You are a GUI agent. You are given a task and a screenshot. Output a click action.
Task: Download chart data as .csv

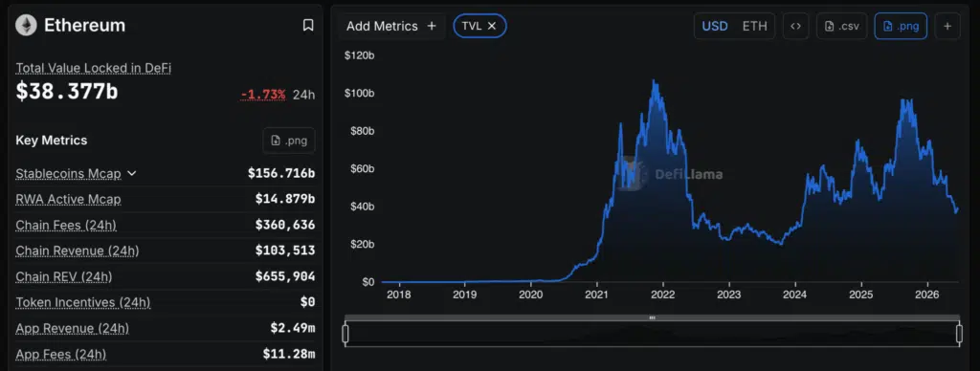tap(842, 26)
